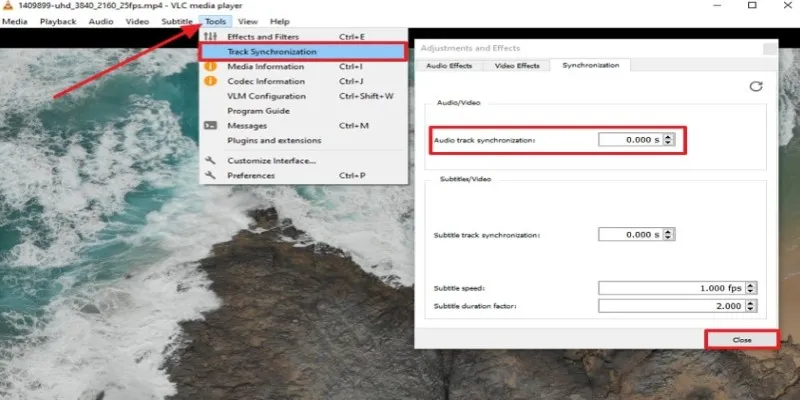This screenshot has height=400, width=800.
Task: Increase Subtitle duration factor with up arrow
Action: tap(751, 303)
